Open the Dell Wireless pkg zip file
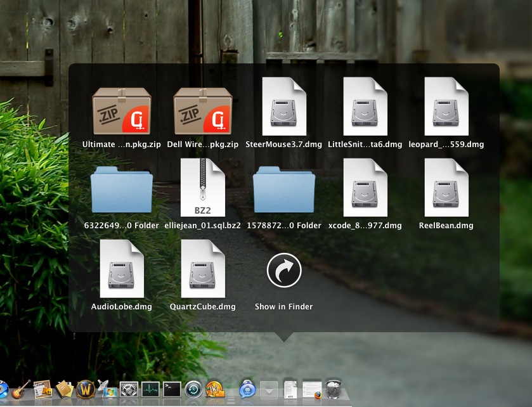Viewport: 532px width, 407px height. point(203,108)
